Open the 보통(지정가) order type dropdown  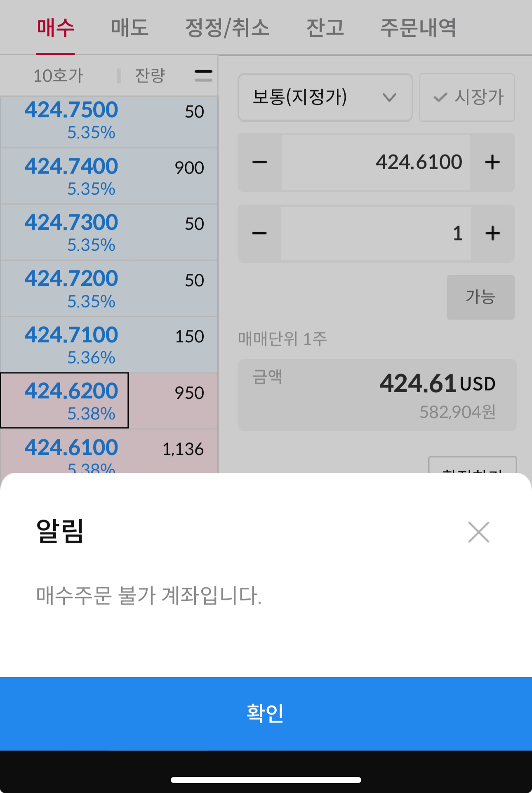(x=325, y=97)
